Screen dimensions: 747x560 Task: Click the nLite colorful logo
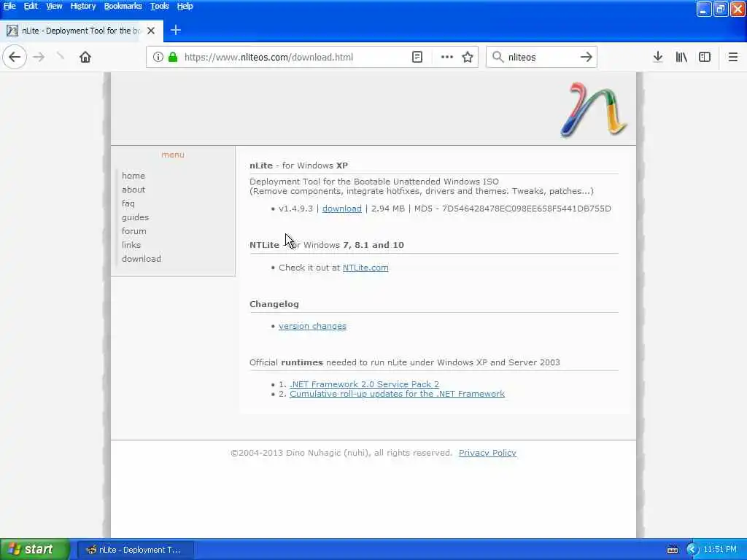(x=594, y=109)
